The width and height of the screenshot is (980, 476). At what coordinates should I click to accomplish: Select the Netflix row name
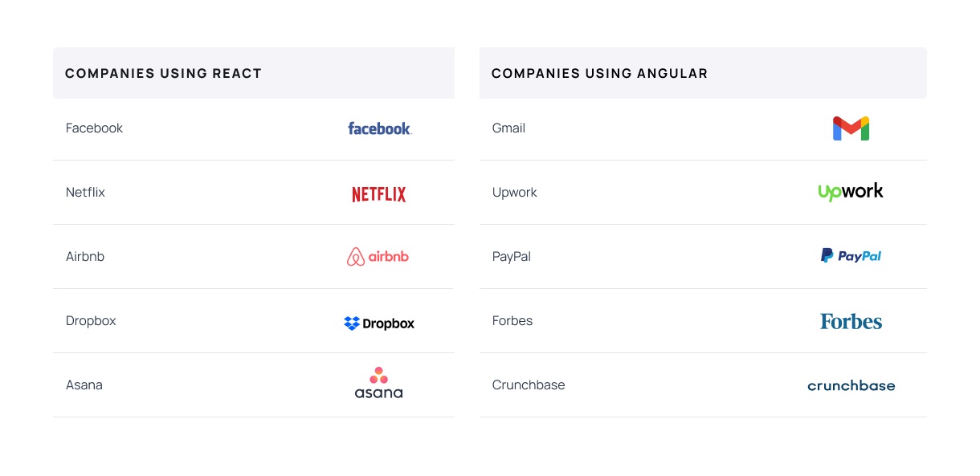point(85,193)
